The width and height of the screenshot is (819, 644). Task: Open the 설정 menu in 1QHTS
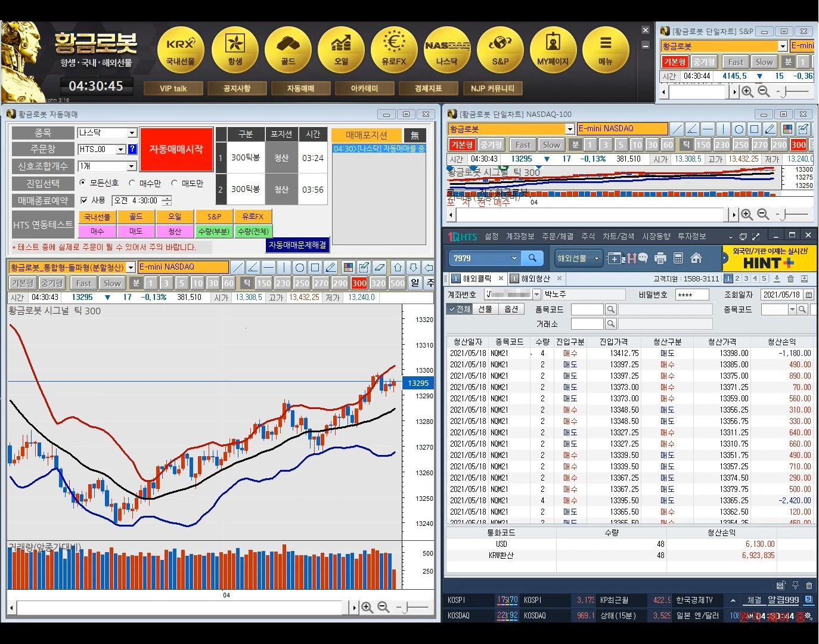point(491,236)
